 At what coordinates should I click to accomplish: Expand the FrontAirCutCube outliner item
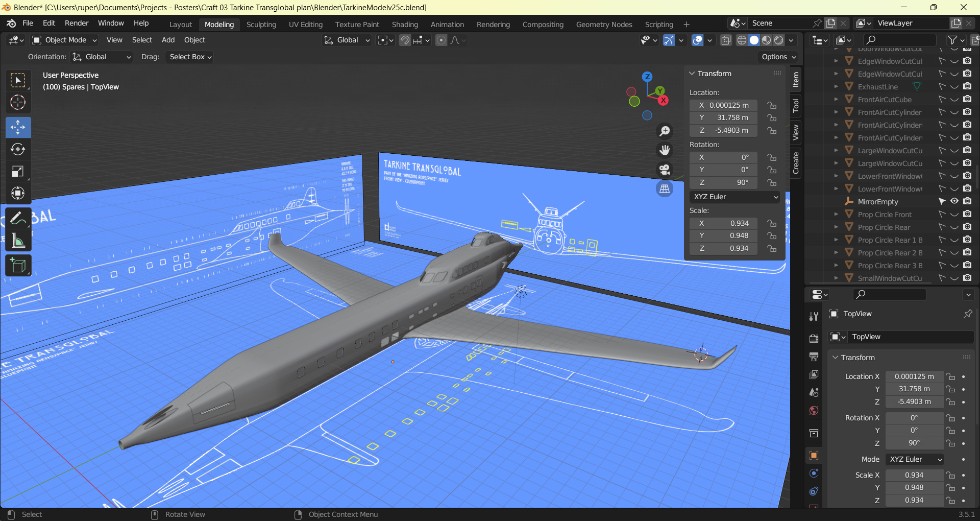pos(836,99)
